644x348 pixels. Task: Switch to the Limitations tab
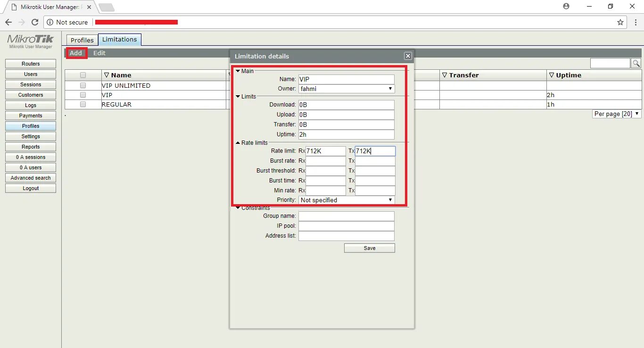click(x=120, y=40)
